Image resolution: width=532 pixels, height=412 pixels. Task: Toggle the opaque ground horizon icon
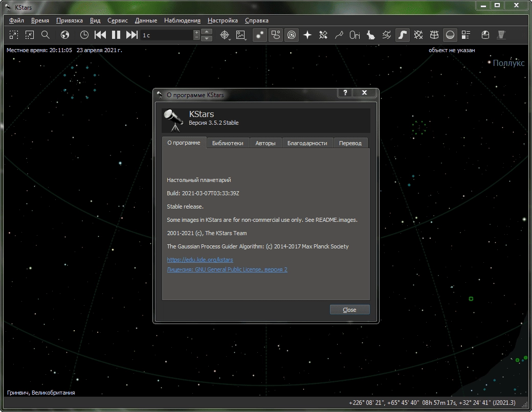(450, 35)
